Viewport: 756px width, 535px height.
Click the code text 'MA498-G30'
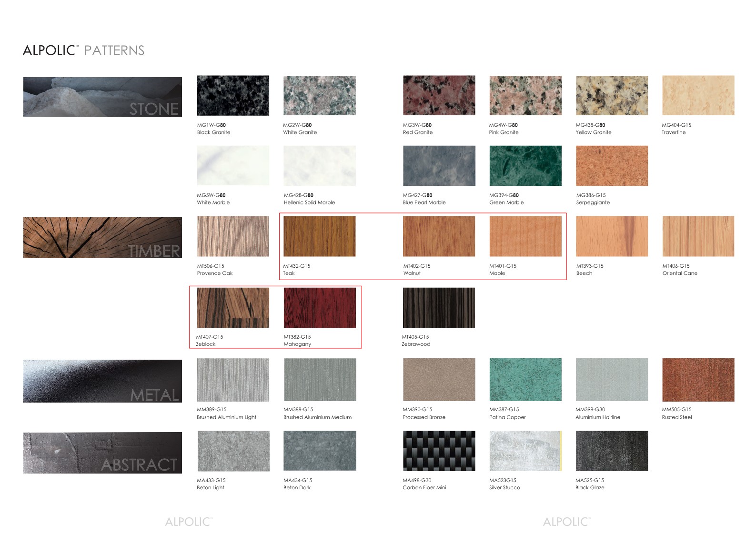(x=417, y=480)
